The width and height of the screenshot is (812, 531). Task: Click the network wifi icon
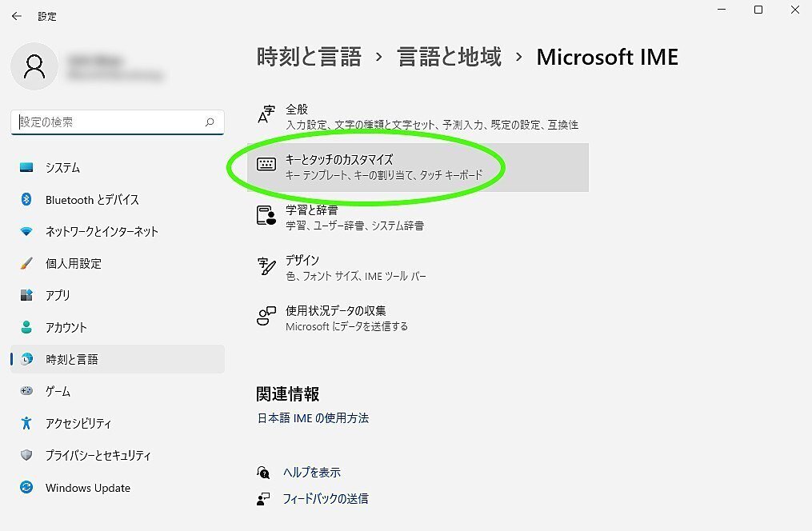tap(26, 231)
